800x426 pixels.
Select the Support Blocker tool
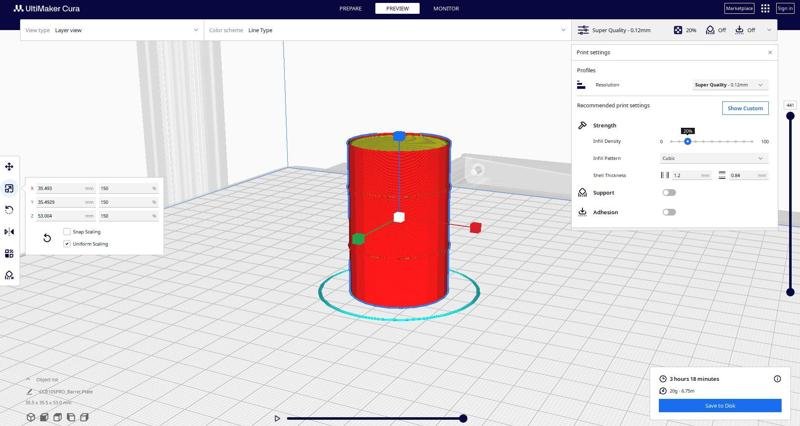coord(9,275)
